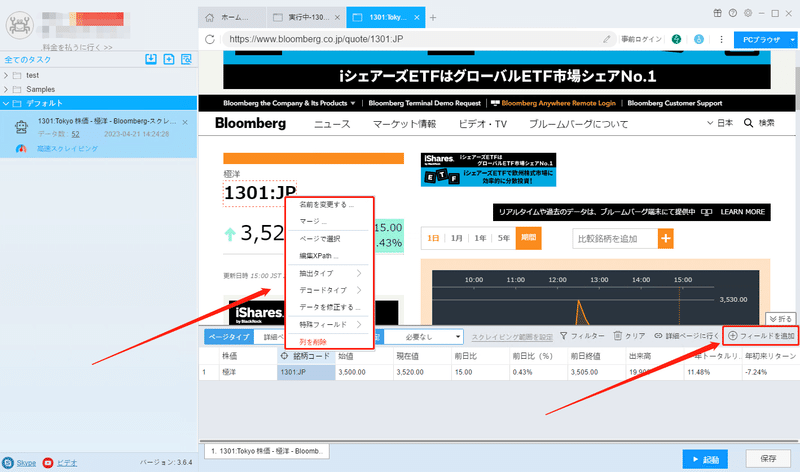Click the 保存 save button
800x472 pixels.
coord(768,458)
